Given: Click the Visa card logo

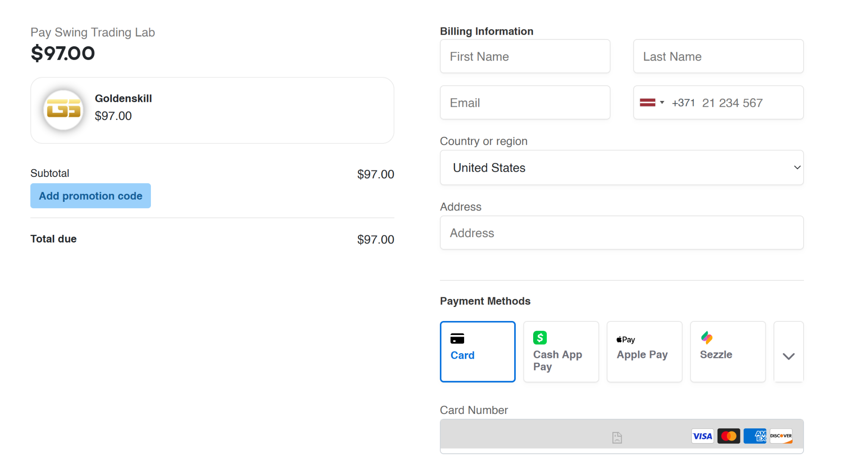Looking at the screenshot, I should pos(702,436).
